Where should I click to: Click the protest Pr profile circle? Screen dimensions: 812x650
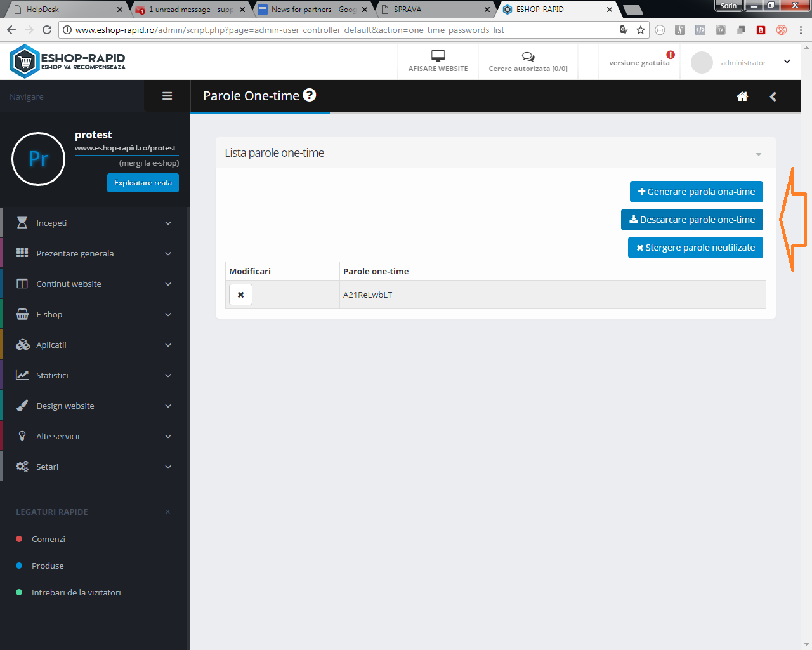pos(38,159)
